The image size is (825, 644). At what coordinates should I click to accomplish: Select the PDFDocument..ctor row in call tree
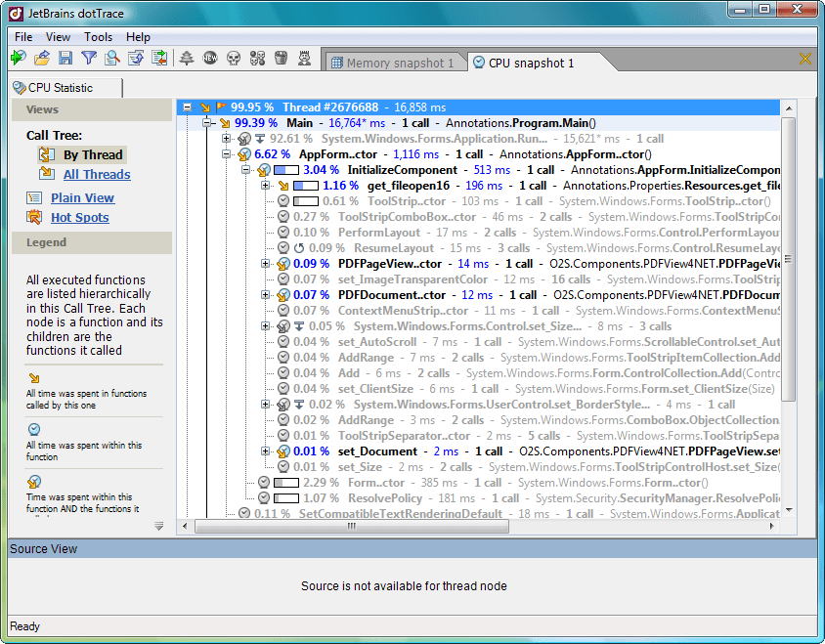coord(389,295)
